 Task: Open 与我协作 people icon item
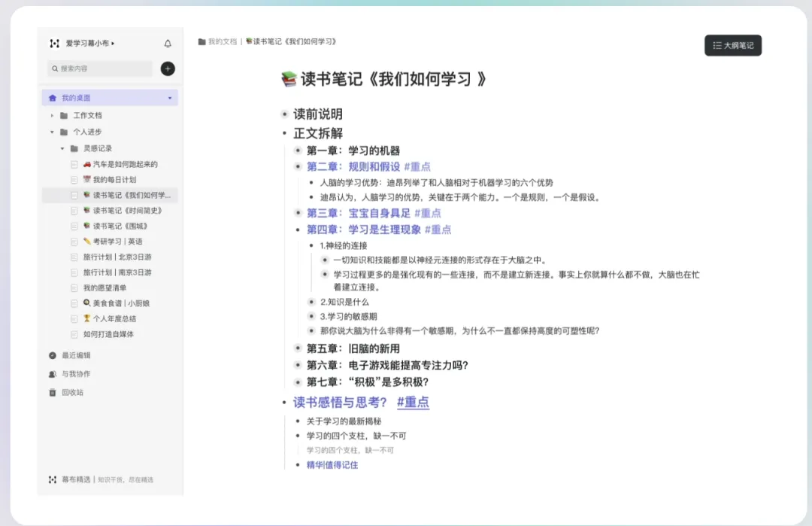pos(53,374)
